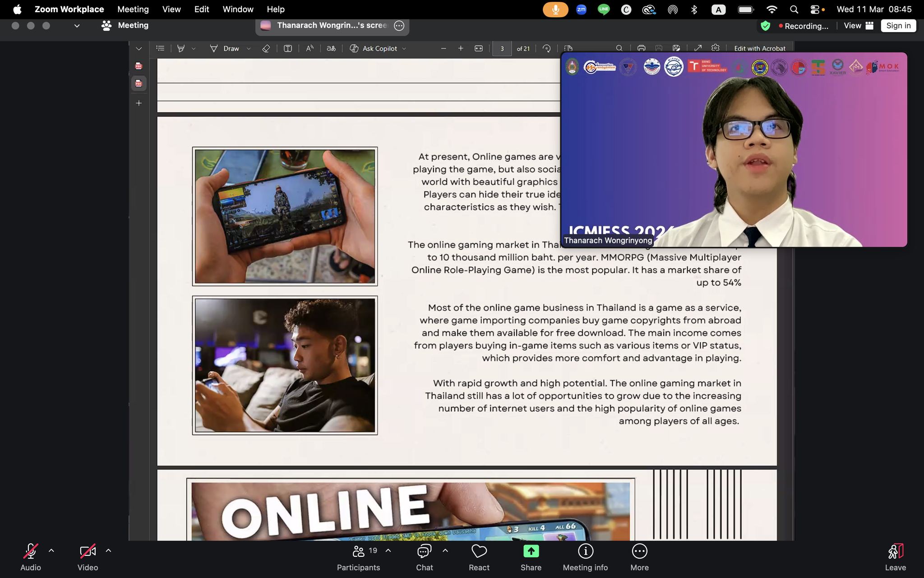Unmute the Audio microphone
924x578 pixels.
pos(30,551)
